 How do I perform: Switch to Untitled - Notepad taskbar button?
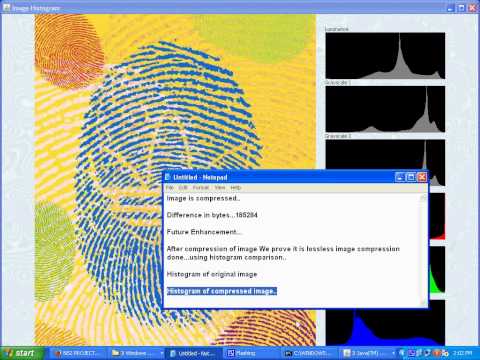click(193, 353)
